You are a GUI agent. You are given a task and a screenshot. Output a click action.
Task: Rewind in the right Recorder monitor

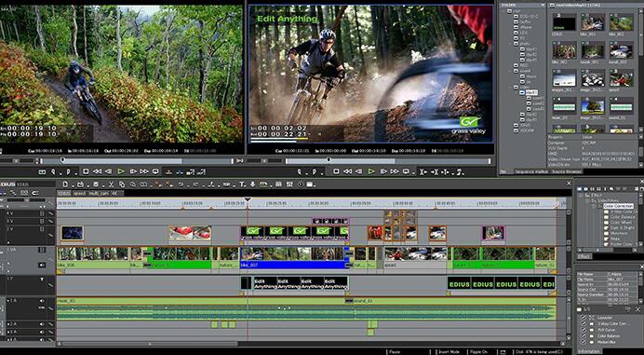click(x=347, y=171)
